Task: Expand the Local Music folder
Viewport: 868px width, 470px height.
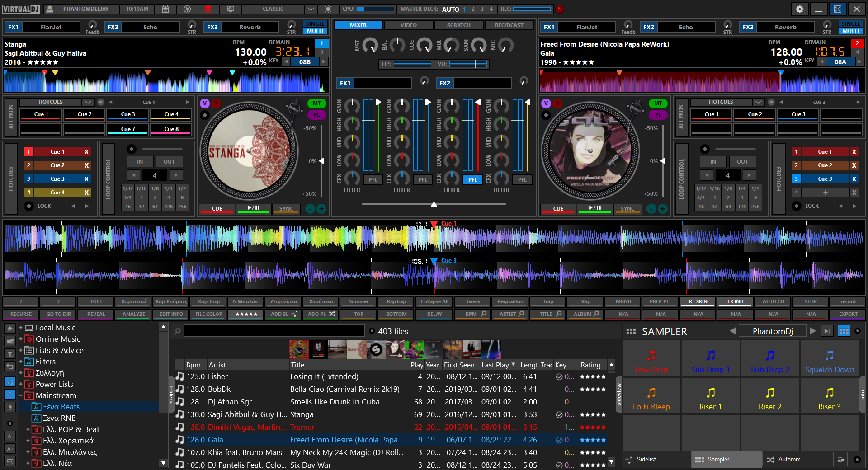Action: tap(21, 328)
